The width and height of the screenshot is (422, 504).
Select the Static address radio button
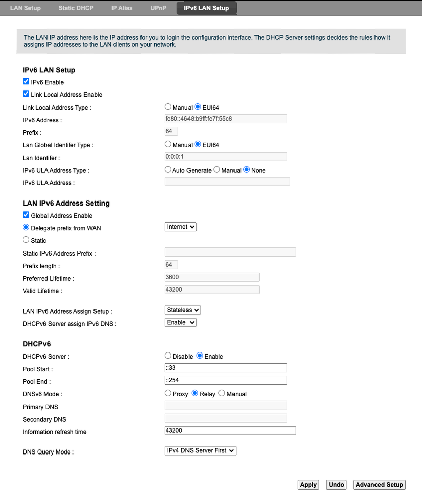26,240
